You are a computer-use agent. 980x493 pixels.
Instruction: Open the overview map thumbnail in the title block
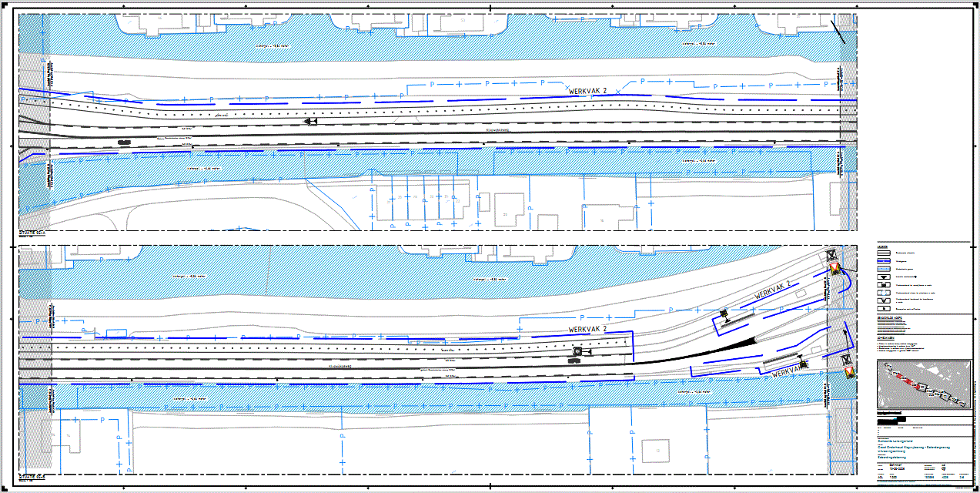(922, 384)
